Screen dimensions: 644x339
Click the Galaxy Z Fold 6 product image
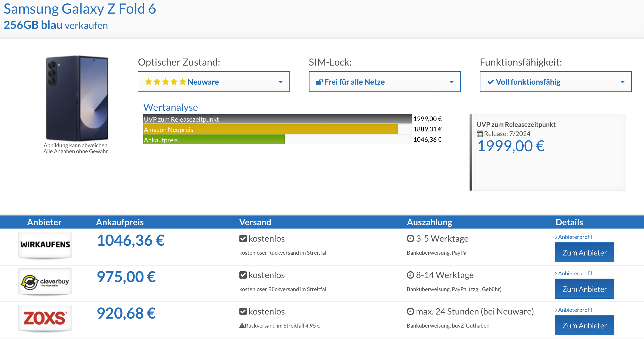click(x=77, y=98)
